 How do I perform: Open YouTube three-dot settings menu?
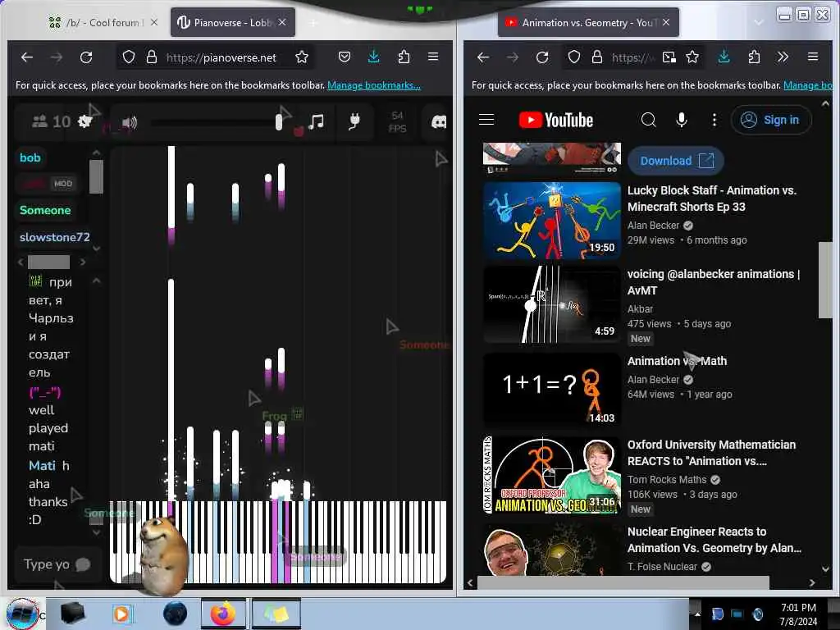coord(714,120)
